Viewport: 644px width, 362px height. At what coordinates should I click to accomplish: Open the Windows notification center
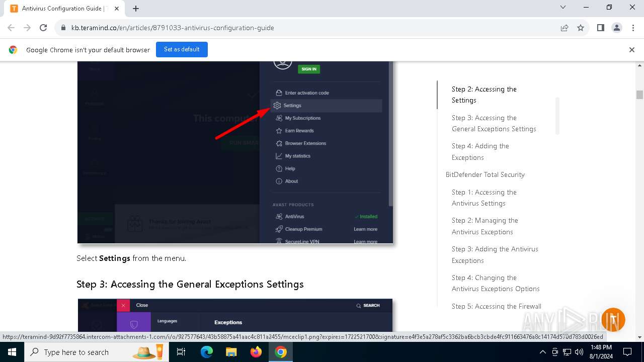pos(627,352)
